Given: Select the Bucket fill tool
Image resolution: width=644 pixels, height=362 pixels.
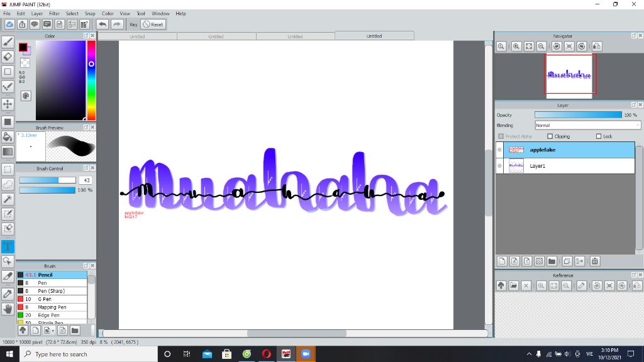Looking at the screenshot, I should point(8,136).
